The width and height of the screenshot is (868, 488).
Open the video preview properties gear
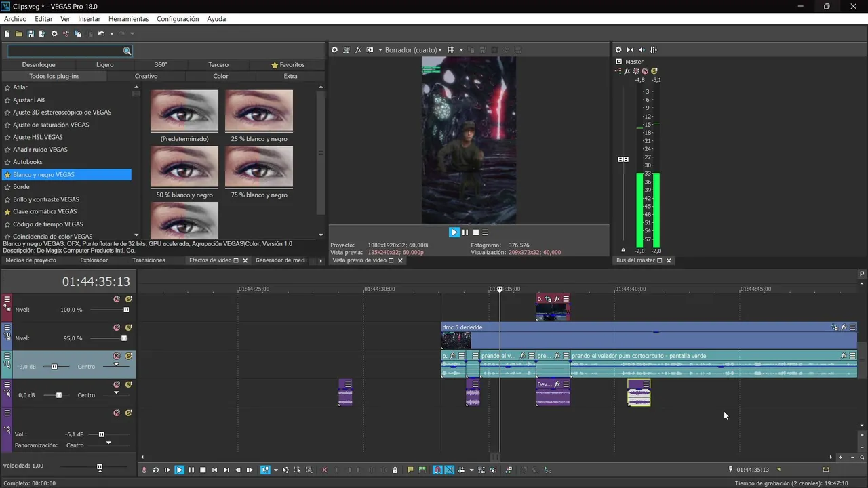(x=334, y=50)
